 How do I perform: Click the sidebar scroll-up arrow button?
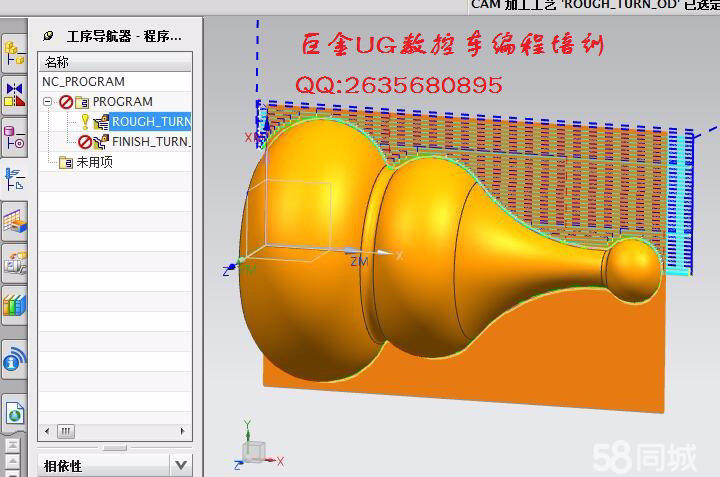point(12,461)
